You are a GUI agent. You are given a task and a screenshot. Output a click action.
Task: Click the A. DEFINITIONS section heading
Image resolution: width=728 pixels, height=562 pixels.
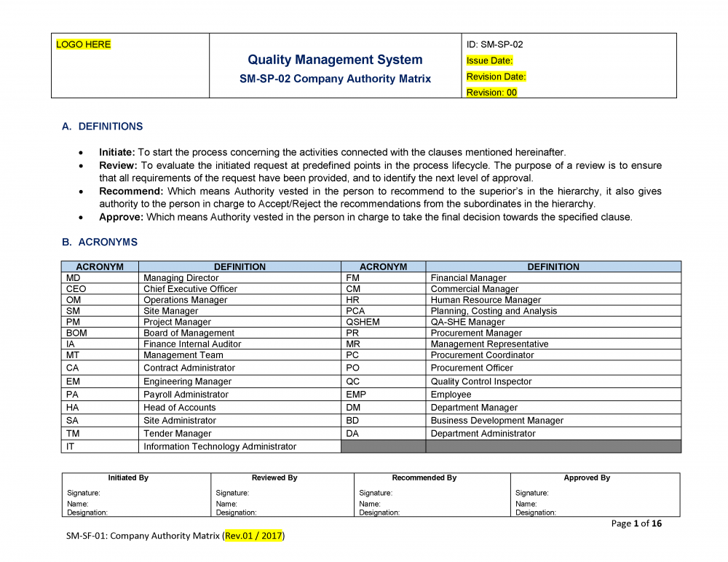tap(103, 127)
